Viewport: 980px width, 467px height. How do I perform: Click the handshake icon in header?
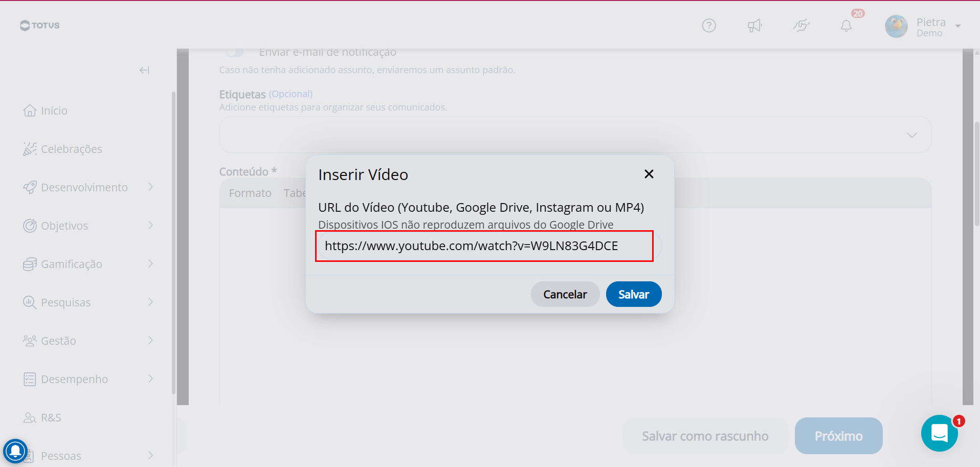[801, 26]
